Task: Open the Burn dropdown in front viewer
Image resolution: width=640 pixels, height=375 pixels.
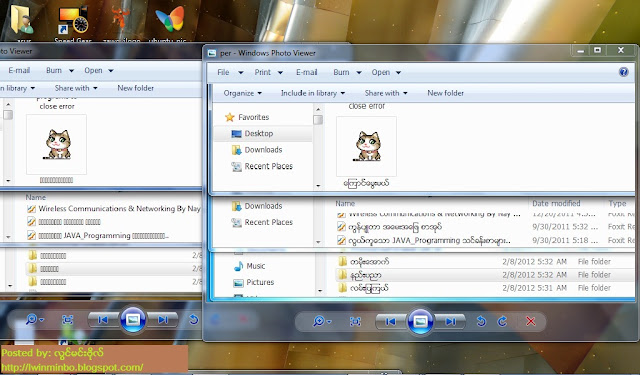Action: click(x=347, y=72)
